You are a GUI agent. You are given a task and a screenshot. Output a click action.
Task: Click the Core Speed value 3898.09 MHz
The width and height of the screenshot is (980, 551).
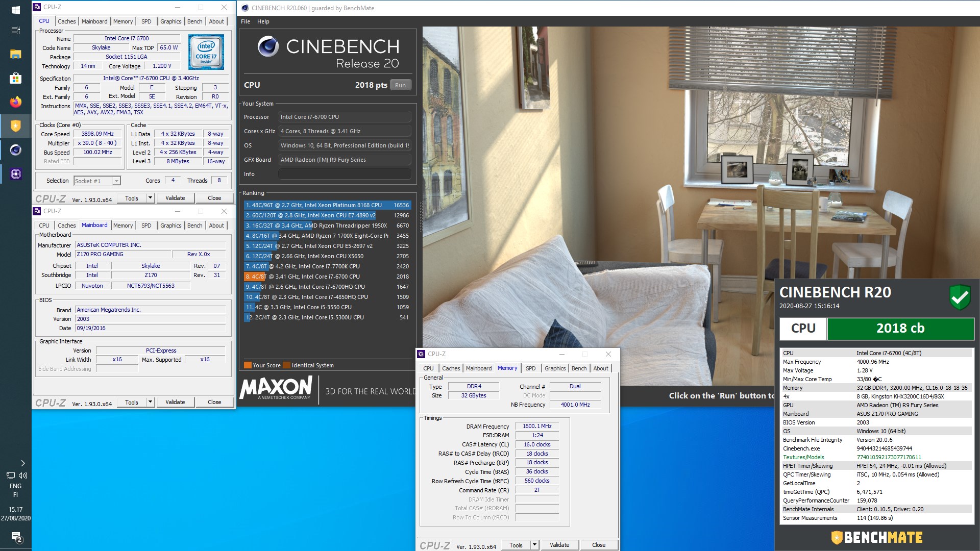pyautogui.click(x=97, y=134)
